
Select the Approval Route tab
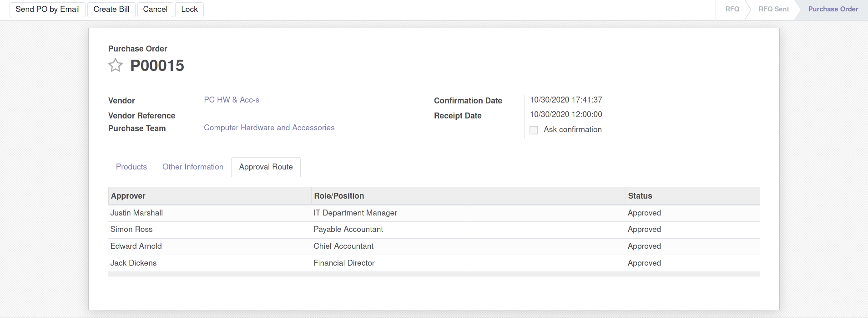pos(266,167)
